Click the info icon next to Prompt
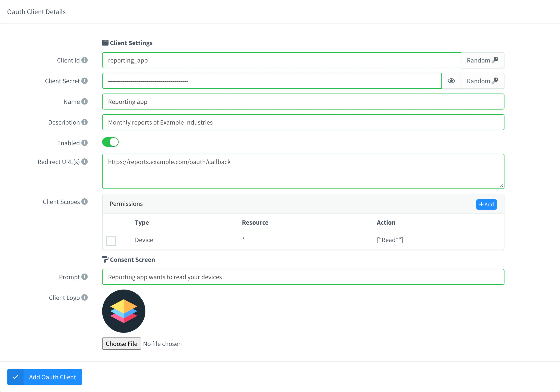This screenshot has height=392, width=560. (84, 277)
